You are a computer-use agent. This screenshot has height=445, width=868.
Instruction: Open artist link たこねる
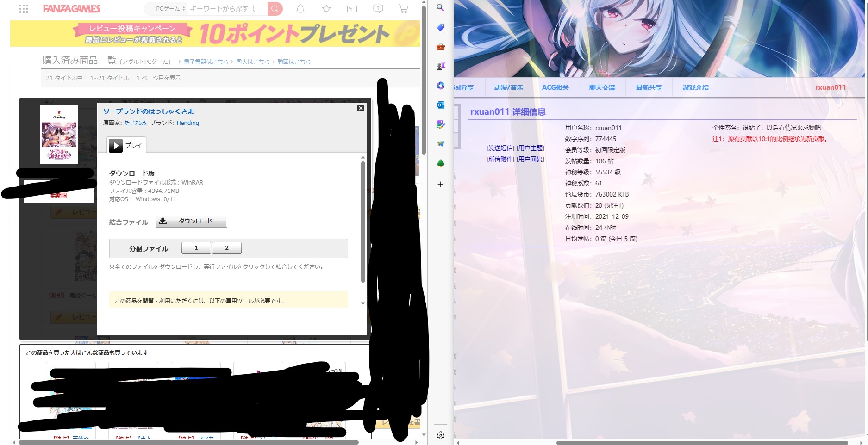[x=135, y=123]
